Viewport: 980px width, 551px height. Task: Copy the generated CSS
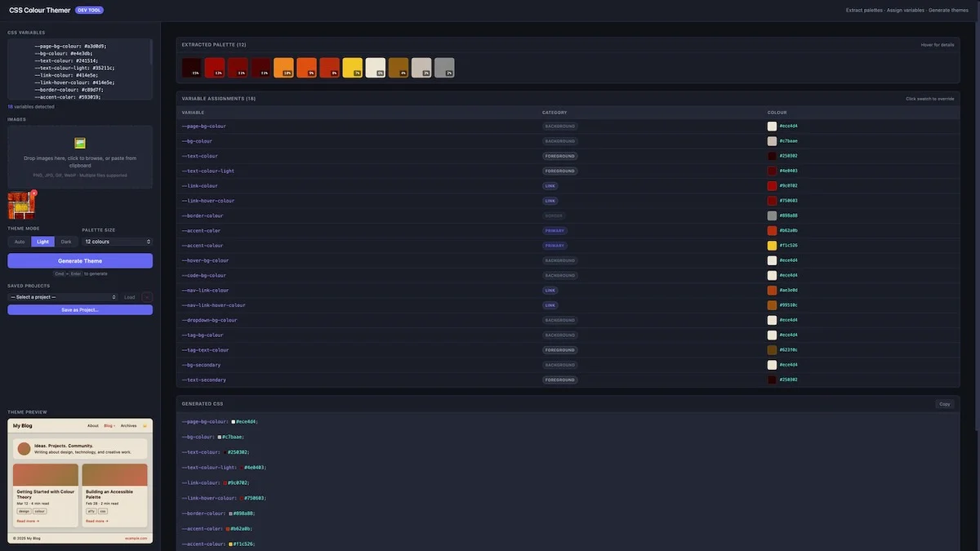(944, 404)
